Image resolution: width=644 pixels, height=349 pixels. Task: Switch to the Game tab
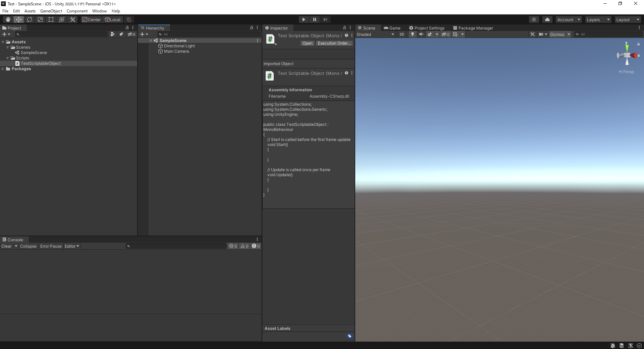(x=392, y=28)
